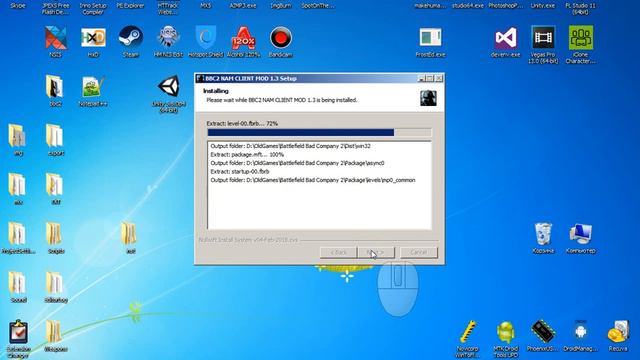This screenshot has height=360, width=640.
Task: Select the log line ending in 'levels\mp0_common'
Action: click(x=313, y=180)
